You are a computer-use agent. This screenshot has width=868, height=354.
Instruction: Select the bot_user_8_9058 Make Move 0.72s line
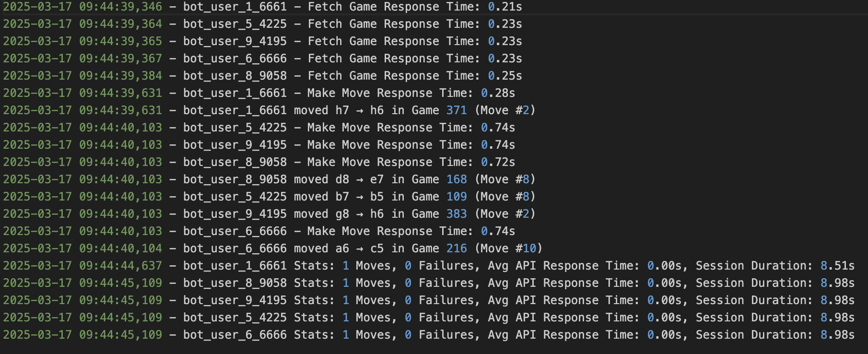tap(259, 162)
